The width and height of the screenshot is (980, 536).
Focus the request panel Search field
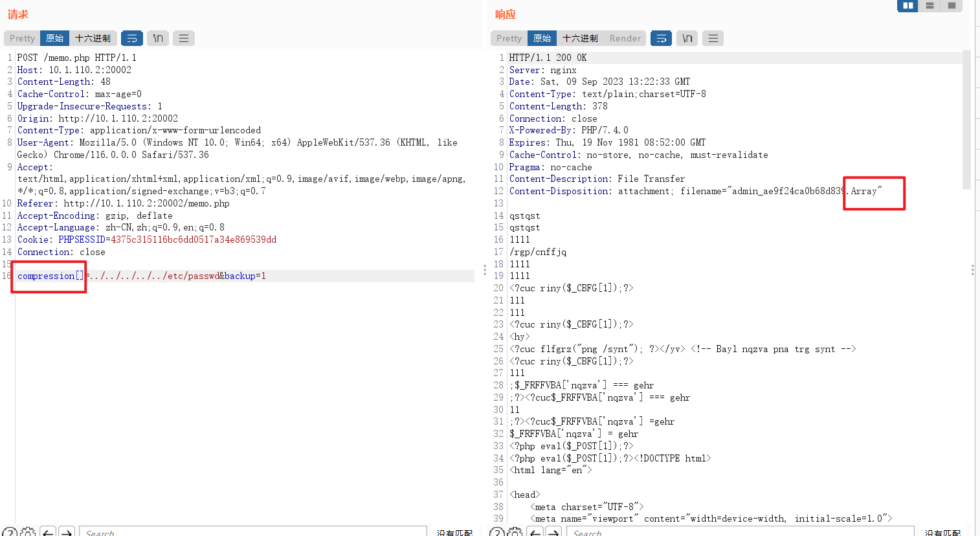(x=253, y=532)
